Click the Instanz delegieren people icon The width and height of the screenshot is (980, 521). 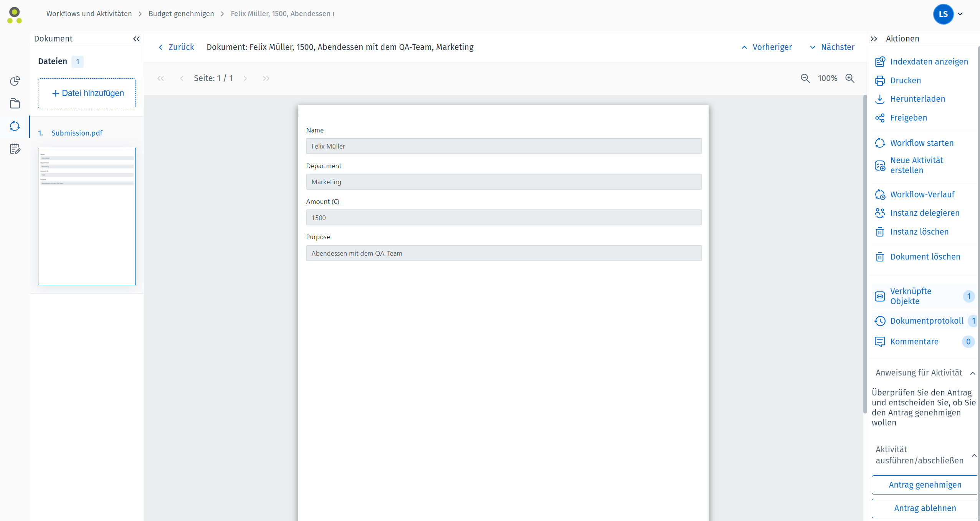tap(880, 213)
